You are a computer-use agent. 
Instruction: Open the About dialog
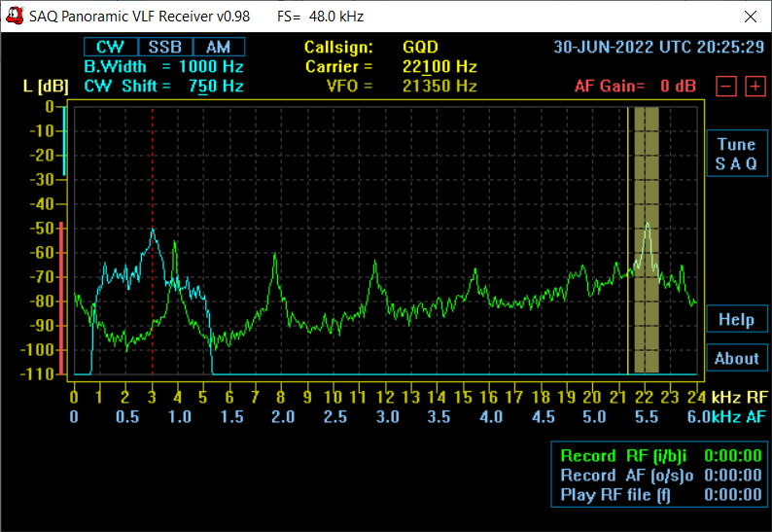[736, 358]
